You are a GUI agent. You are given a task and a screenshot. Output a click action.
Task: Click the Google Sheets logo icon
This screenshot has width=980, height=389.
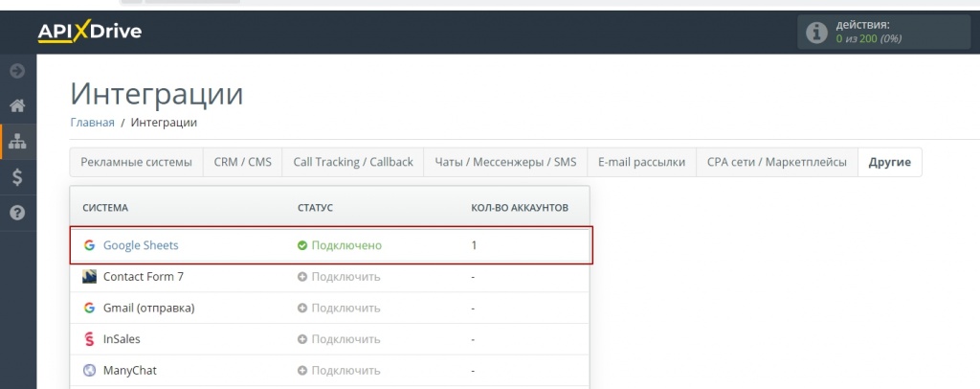click(x=89, y=245)
